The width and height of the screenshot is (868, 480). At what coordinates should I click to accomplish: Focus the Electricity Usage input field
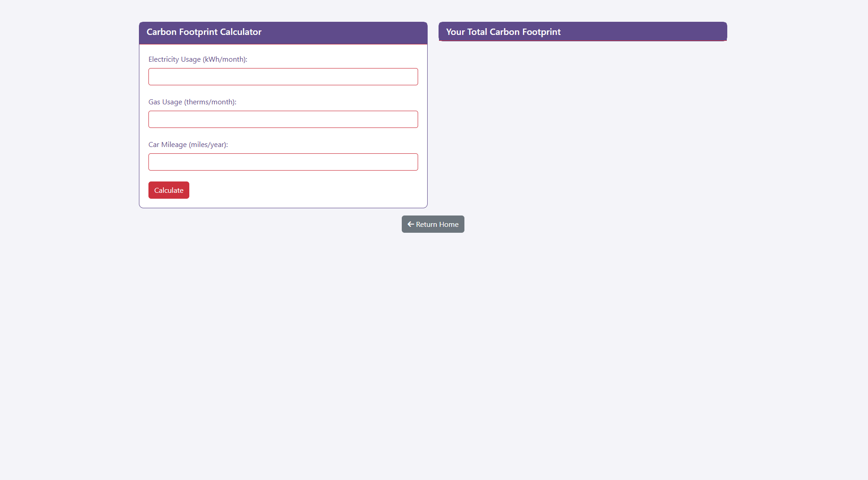[x=283, y=77]
